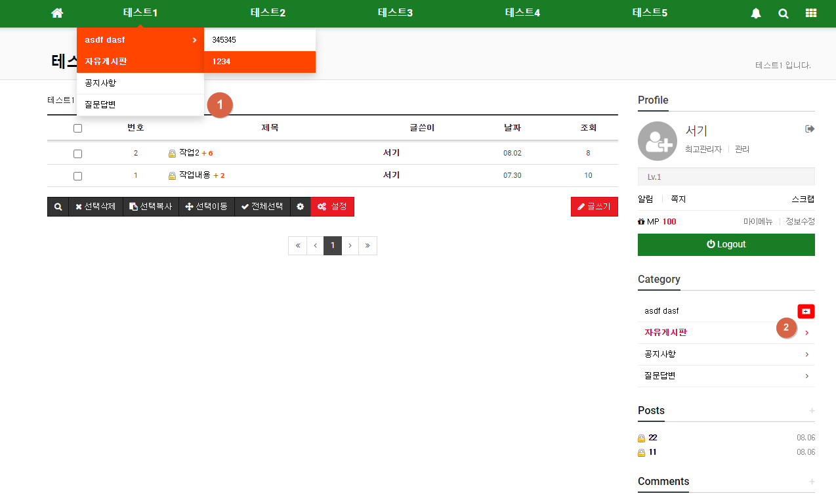Viewport: 836px width, 504px height.
Task: Expand the asdf dasf category red button
Action: click(x=806, y=311)
